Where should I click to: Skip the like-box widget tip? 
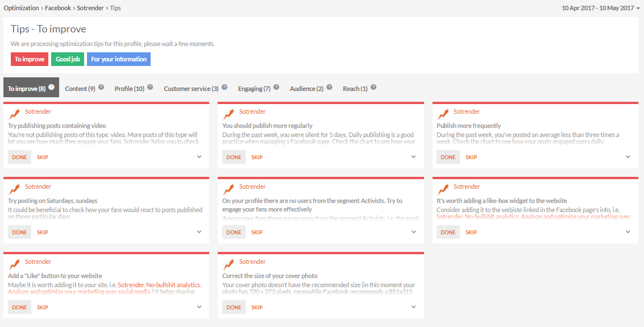coord(471,232)
